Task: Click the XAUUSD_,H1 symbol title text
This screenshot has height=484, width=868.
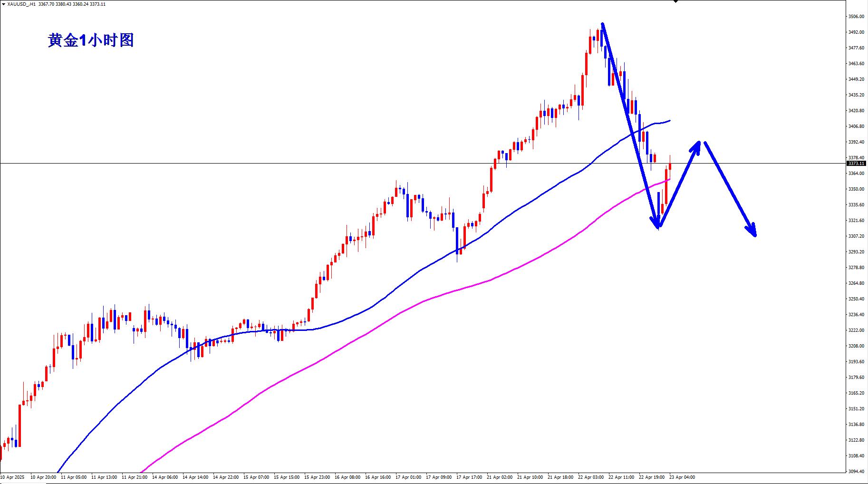Action: tap(21, 4)
